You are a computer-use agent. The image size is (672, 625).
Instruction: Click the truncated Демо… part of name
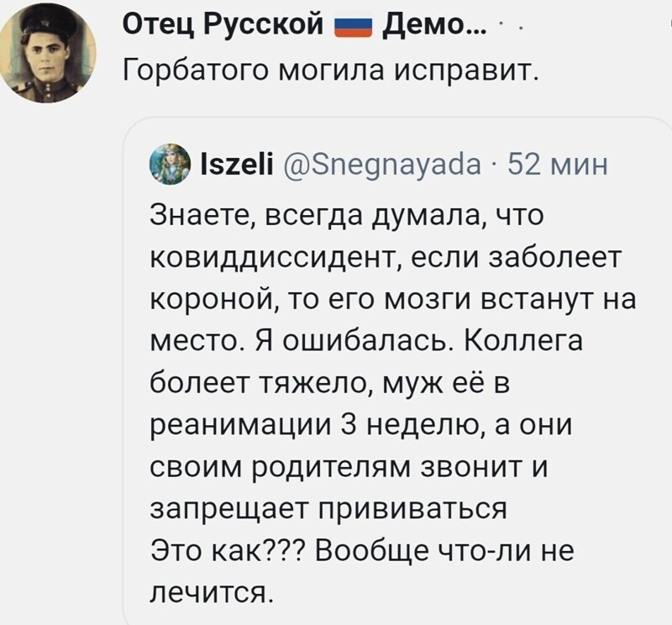[434, 24]
